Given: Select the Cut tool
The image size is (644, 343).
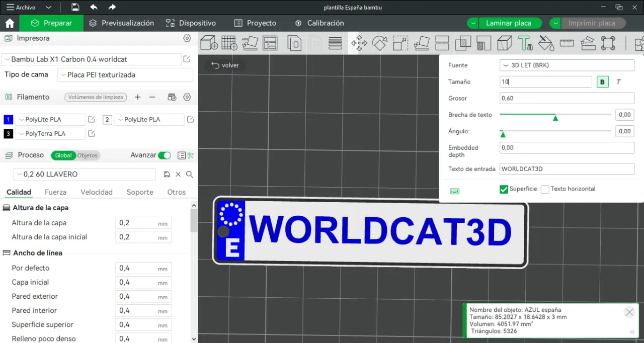Looking at the screenshot, I should pyautogui.click(x=442, y=43).
